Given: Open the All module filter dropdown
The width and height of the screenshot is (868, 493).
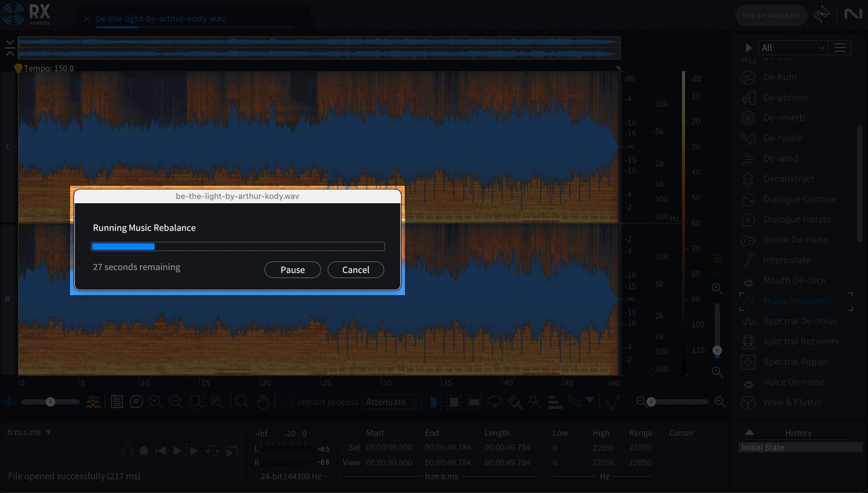Looking at the screenshot, I should tap(793, 48).
